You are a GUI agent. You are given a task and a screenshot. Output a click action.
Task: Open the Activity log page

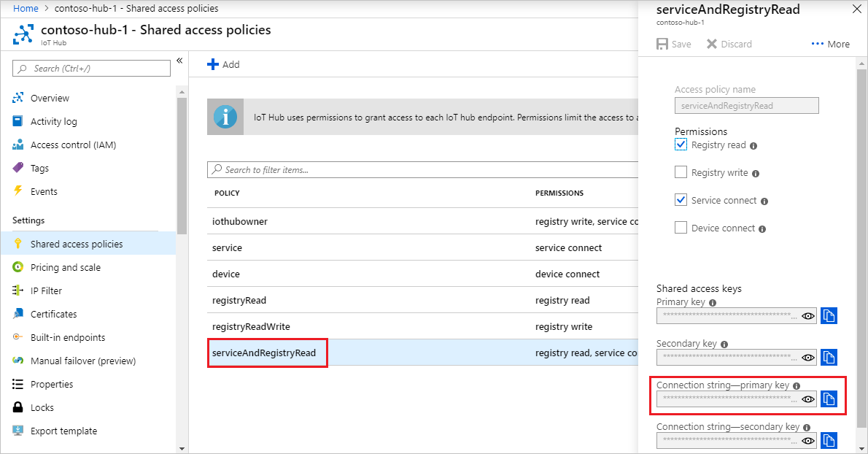(54, 121)
